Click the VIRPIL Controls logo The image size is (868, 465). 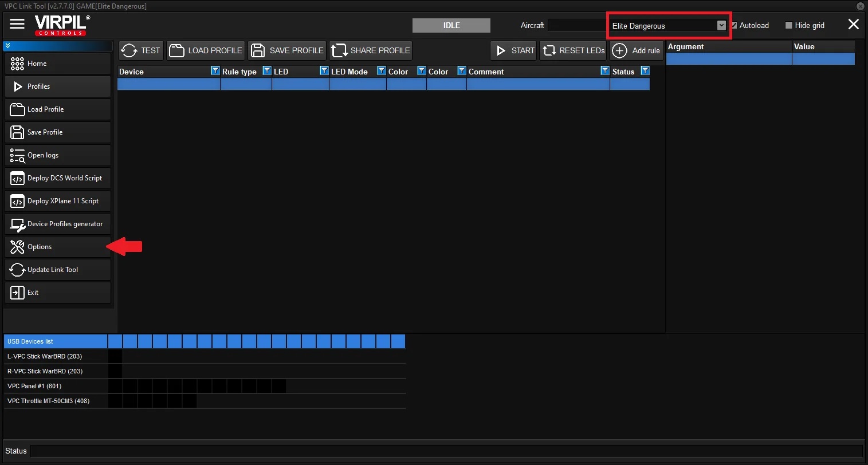click(62, 25)
